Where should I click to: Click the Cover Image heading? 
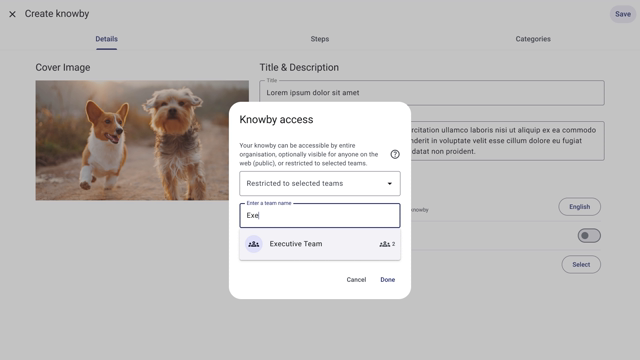[x=63, y=68]
